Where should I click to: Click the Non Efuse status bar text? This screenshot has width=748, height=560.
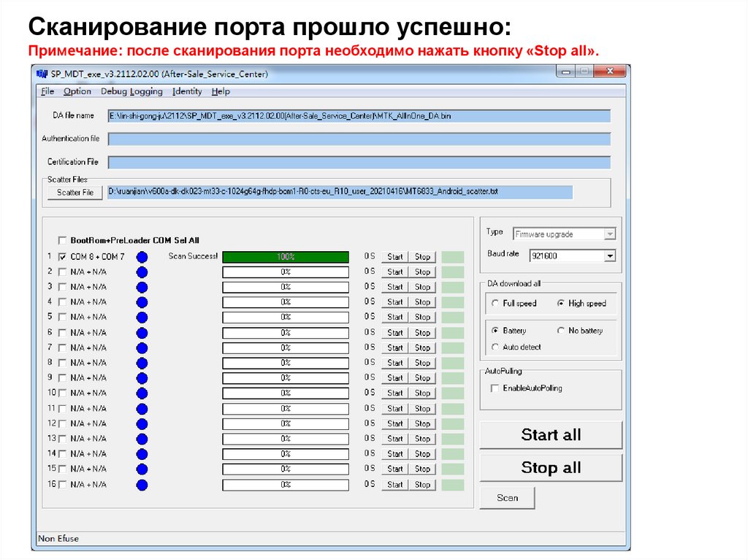(58, 539)
